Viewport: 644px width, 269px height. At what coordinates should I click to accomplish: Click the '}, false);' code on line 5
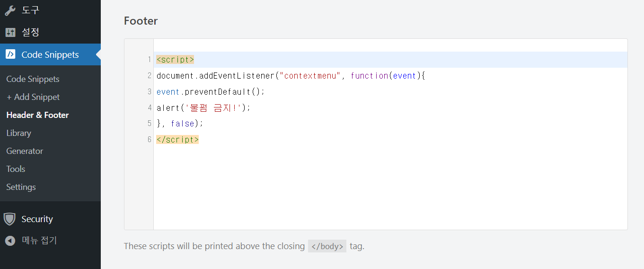click(180, 124)
